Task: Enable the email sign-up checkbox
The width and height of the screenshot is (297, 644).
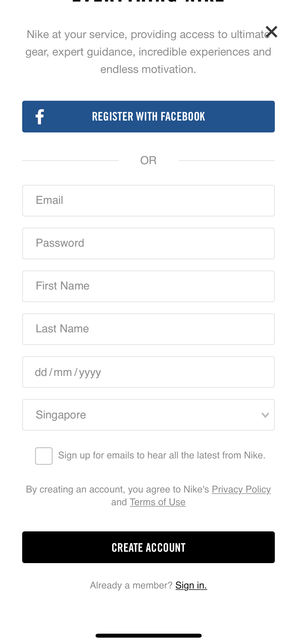Action: click(44, 456)
